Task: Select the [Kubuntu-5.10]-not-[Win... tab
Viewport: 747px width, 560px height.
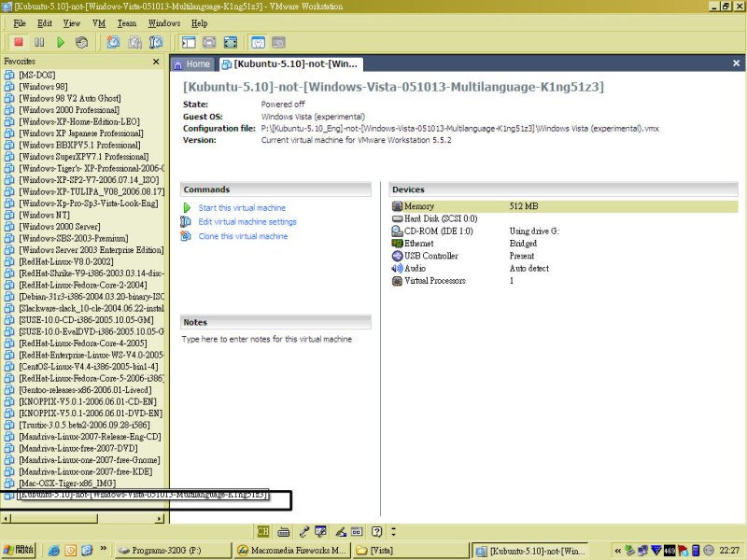Action: tap(290, 63)
